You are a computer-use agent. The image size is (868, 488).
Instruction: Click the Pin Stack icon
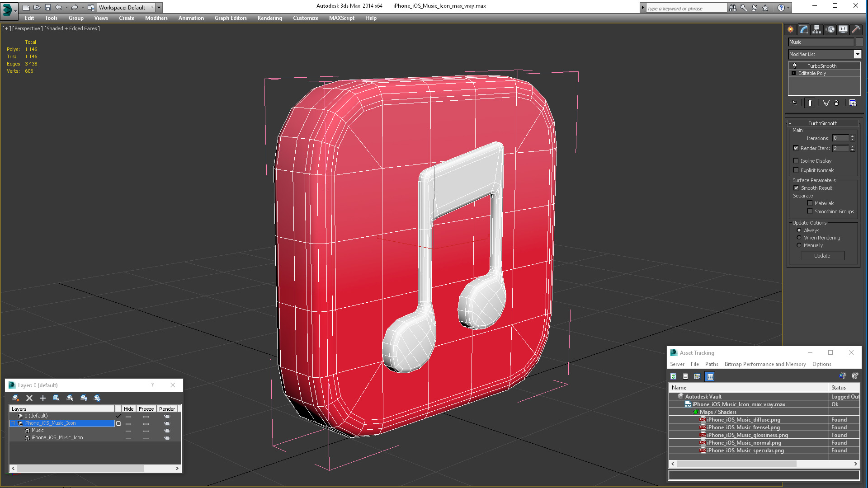794,103
